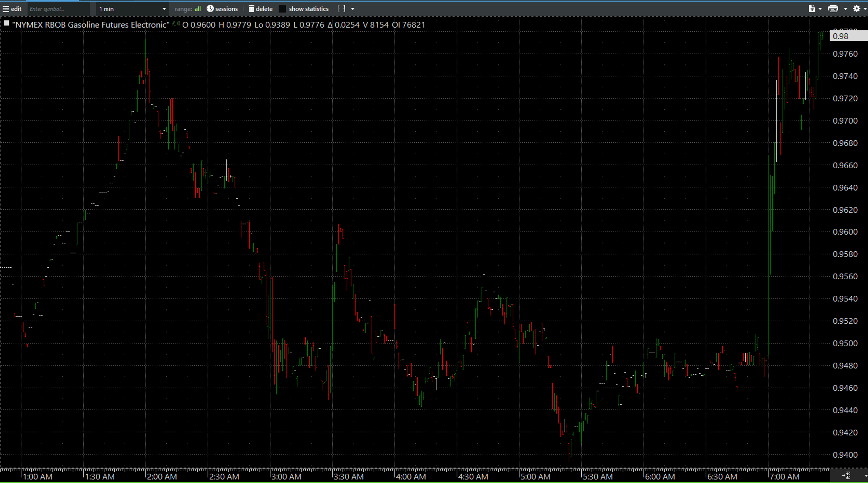
Task: Click the bracket range selector icon
Action: [x=342, y=9]
